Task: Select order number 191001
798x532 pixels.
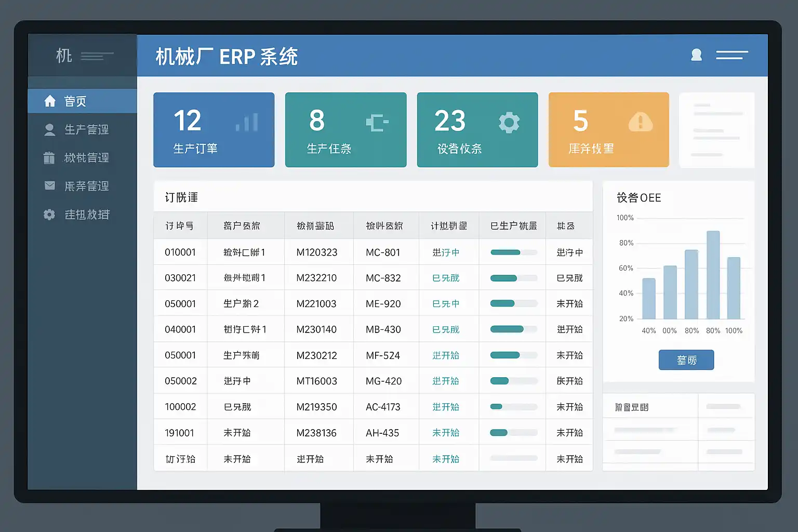Action: coord(179,433)
